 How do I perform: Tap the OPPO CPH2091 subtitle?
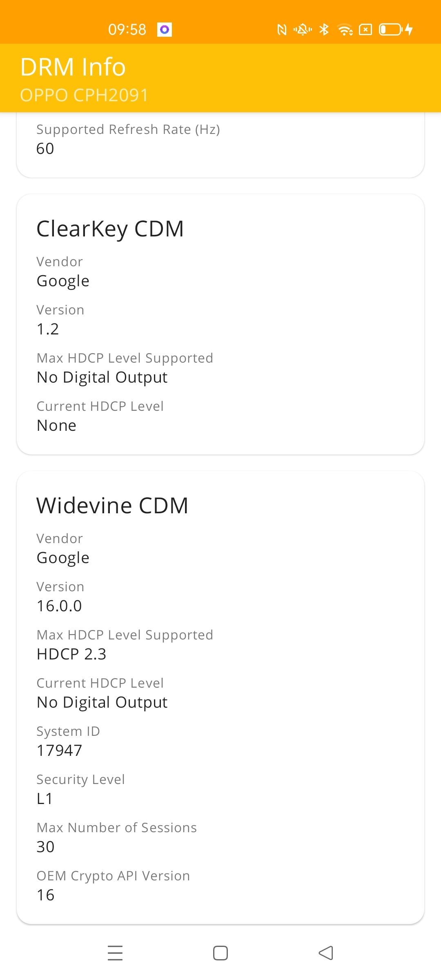tap(85, 95)
